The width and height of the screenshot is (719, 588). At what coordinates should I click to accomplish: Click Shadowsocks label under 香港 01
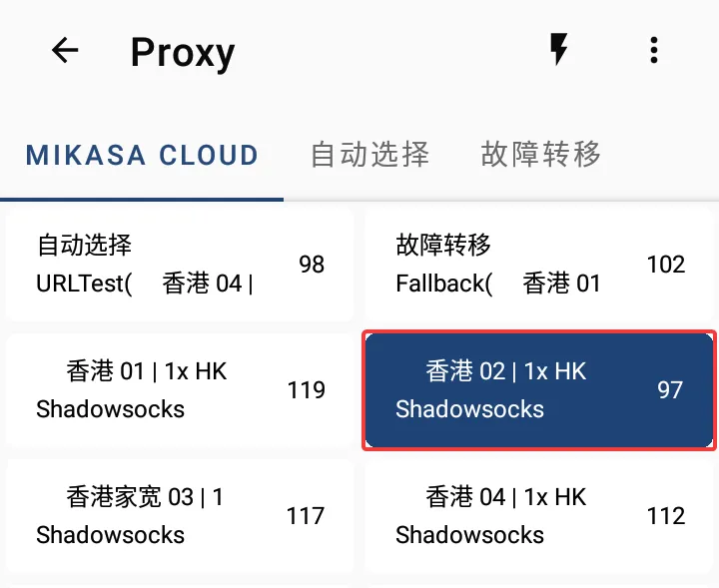pos(110,409)
